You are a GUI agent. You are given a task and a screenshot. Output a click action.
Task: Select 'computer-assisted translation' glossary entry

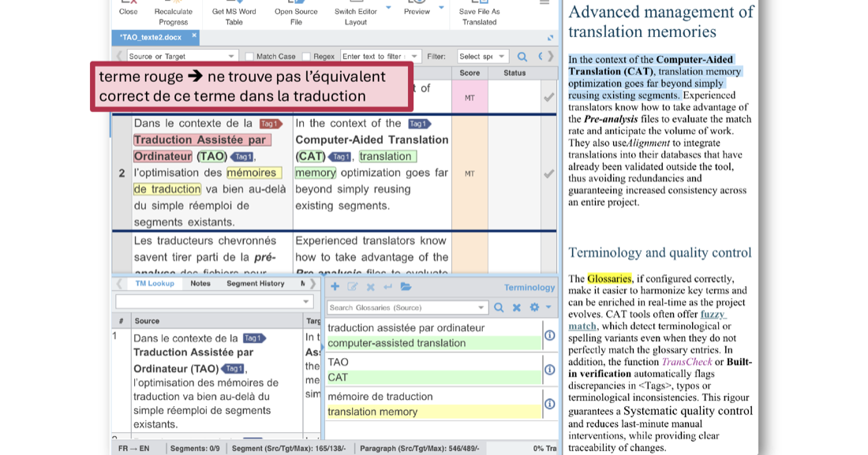coord(434,343)
